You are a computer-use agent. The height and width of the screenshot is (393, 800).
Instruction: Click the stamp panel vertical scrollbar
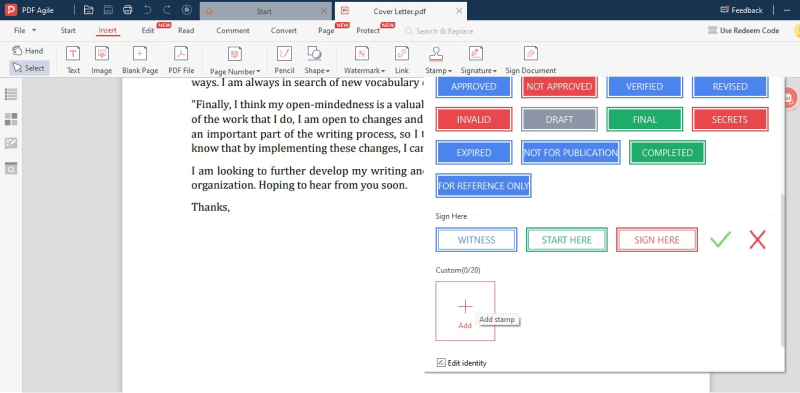(783, 271)
